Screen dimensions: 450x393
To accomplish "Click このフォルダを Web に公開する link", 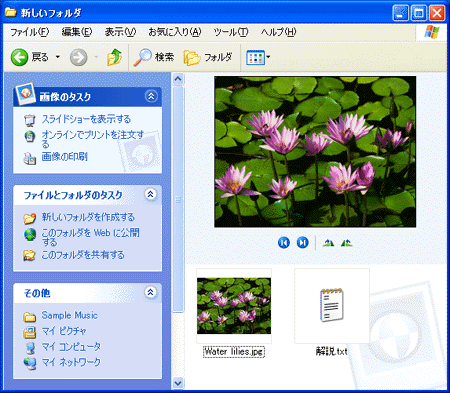I will tap(90, 237).
